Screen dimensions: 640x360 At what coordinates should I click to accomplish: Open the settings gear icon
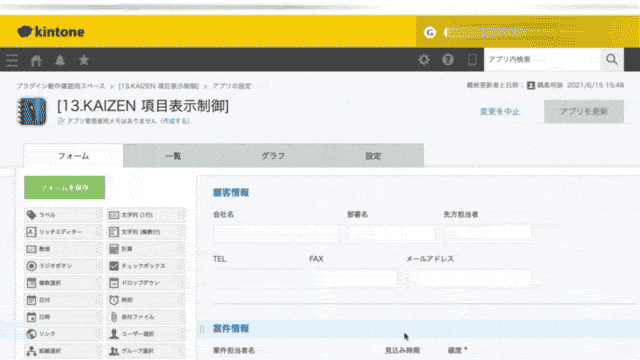424,60
